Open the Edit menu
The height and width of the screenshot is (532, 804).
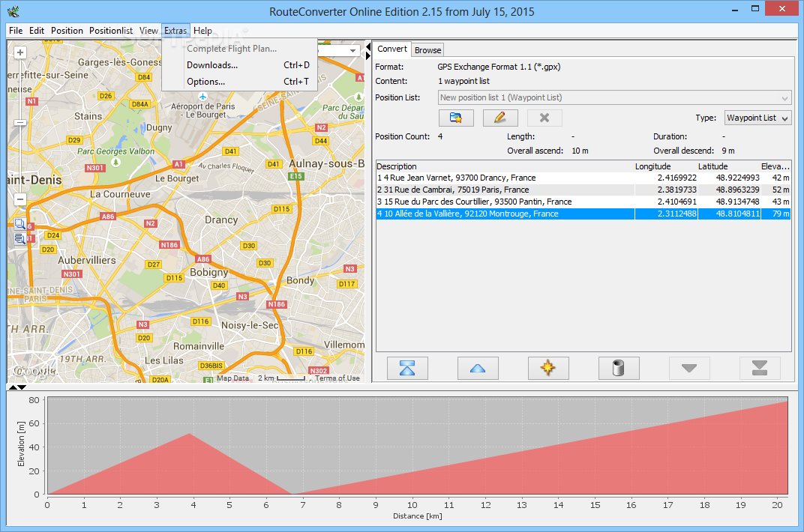(x=37, y=31)
